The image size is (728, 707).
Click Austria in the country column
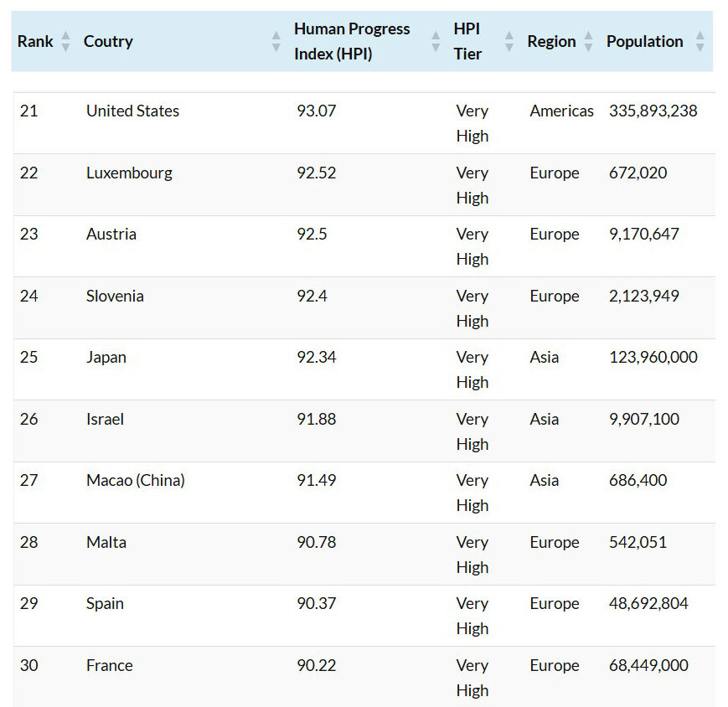[x=111, y=234]
